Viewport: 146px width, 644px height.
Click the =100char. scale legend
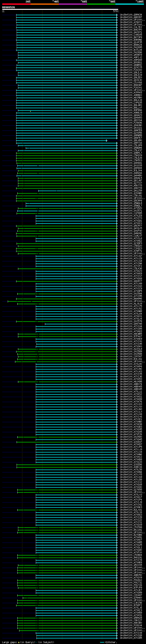[x=109, y=642]
